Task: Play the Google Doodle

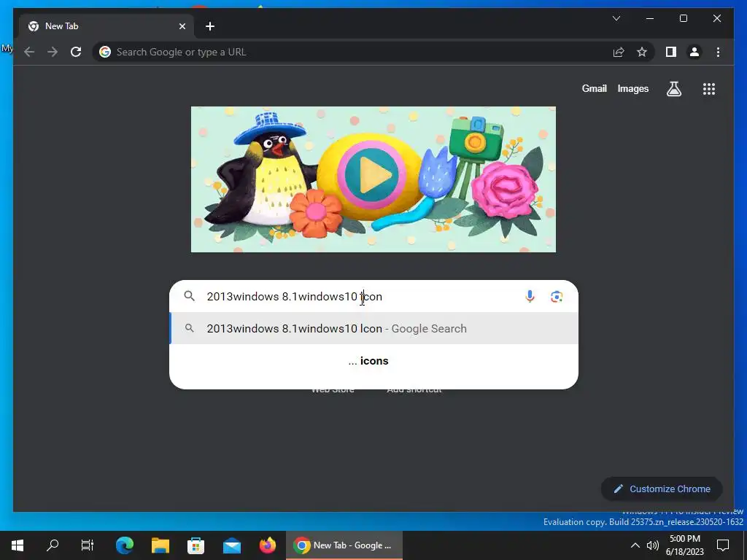Action: 372,175
